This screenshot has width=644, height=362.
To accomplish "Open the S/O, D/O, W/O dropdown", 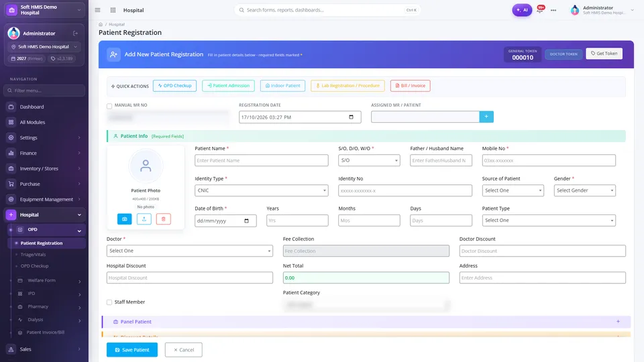I will point(369,160).
